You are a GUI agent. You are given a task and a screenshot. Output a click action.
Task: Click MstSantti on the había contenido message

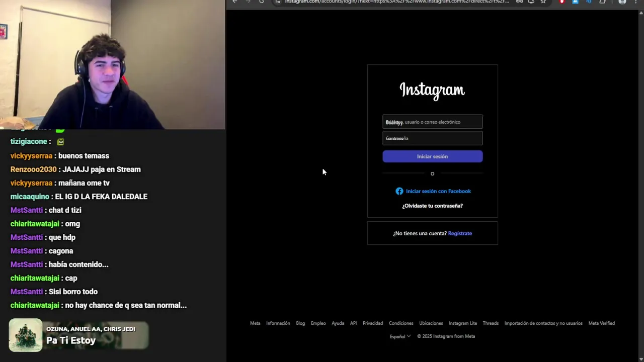[27, 264]
